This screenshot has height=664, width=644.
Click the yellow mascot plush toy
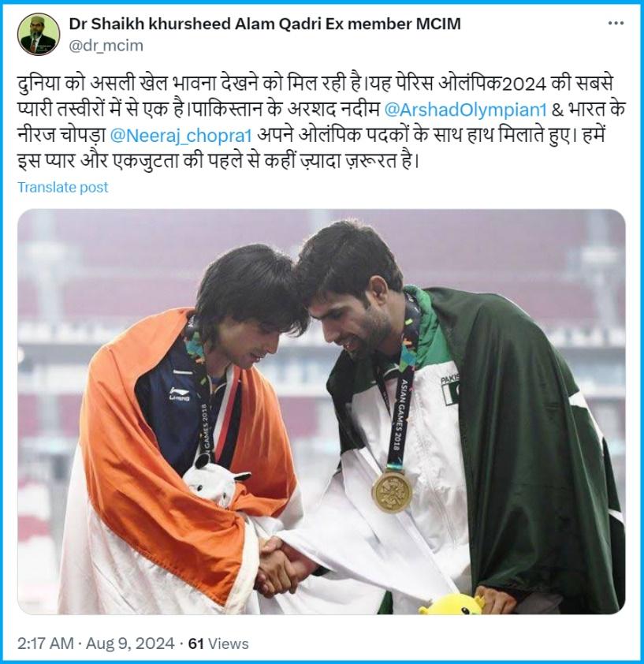click(x=452, y=605)
